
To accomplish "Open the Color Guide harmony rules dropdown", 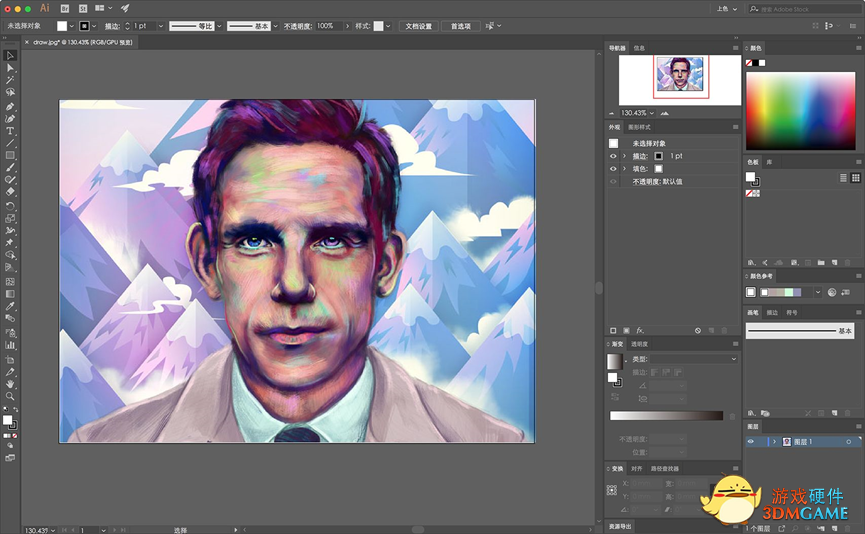I will click(x=818, y=292).
